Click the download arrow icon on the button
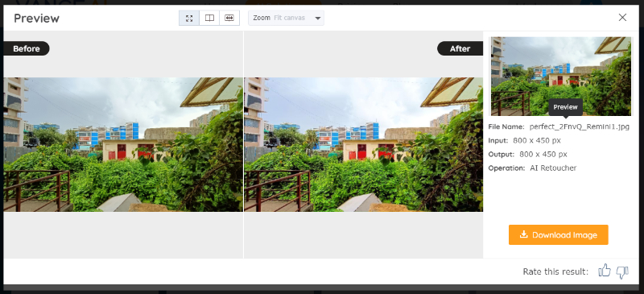644x294 pixels. (x=523, y=234)
